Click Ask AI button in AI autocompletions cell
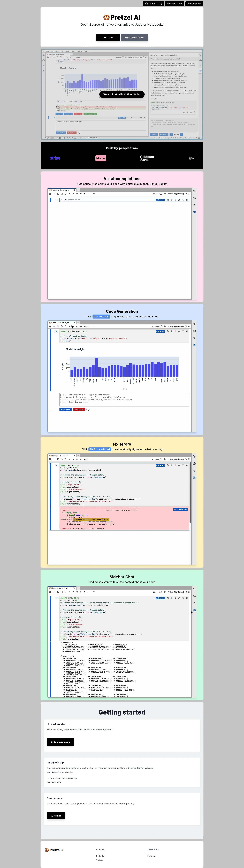The height and width of the screenshot is (868, 244). 160,200
